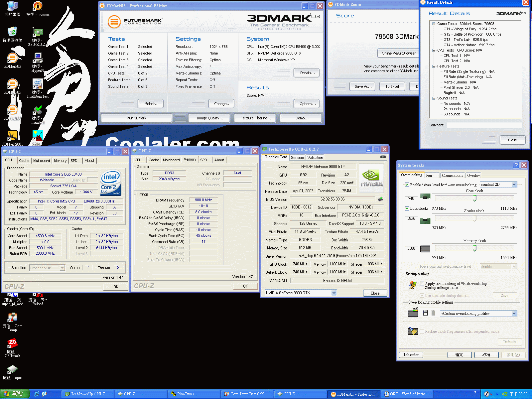Image resolution: width=532 pixels, height=399 pixels.
Task: Switch to Mainboard tab in left CPU-Z
Action: coord(42,161)
